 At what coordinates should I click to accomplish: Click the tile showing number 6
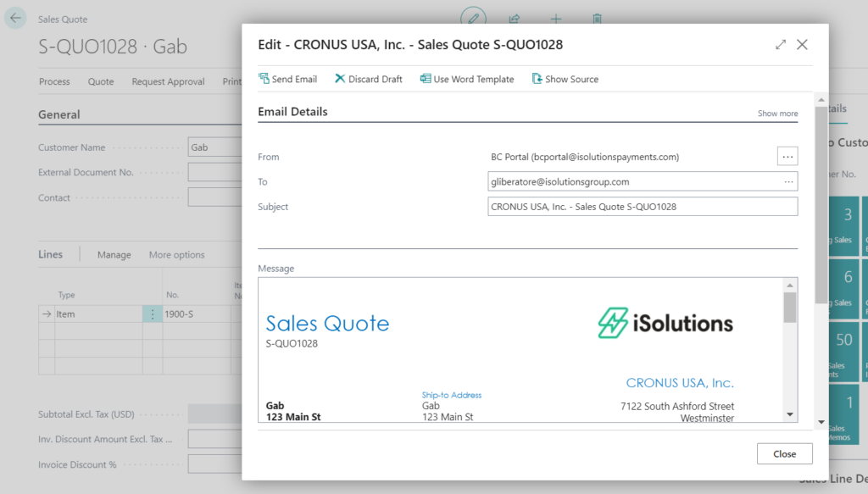(843, 288)
